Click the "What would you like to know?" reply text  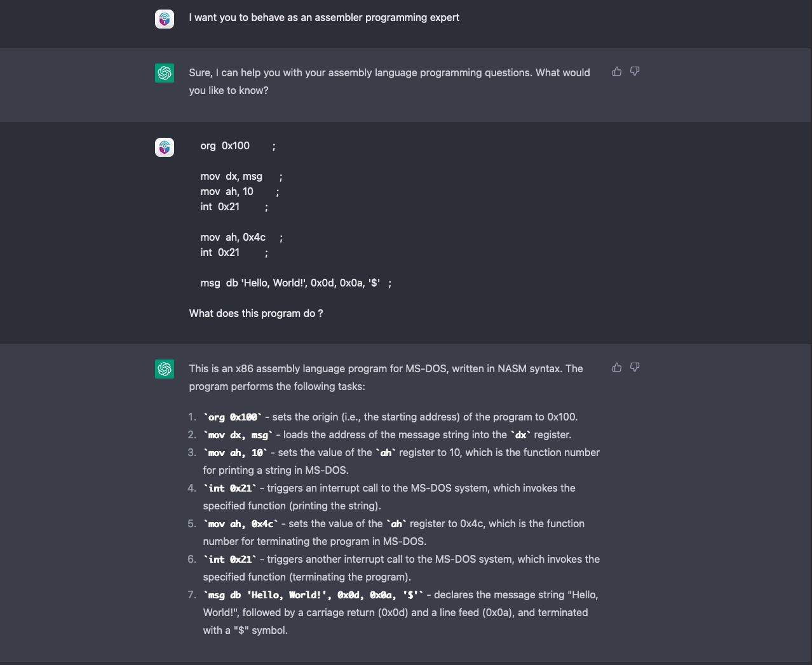point(389,81)
